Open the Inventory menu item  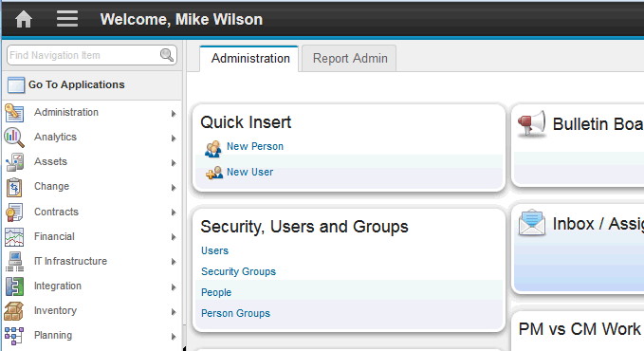coord(55,310)
